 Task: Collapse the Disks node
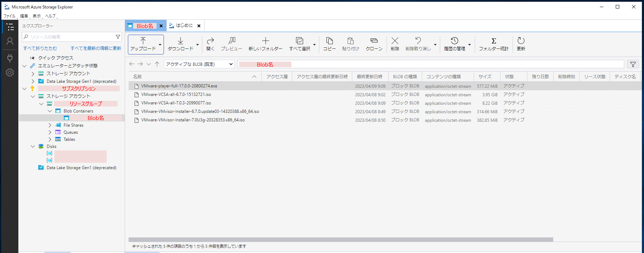(33, 146)
